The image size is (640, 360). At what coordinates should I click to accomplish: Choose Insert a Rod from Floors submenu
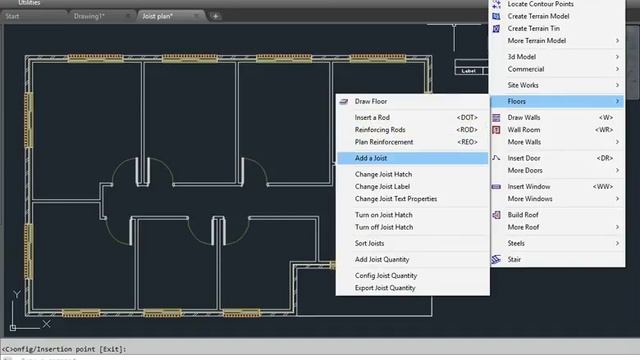click(x=412, y=118)
